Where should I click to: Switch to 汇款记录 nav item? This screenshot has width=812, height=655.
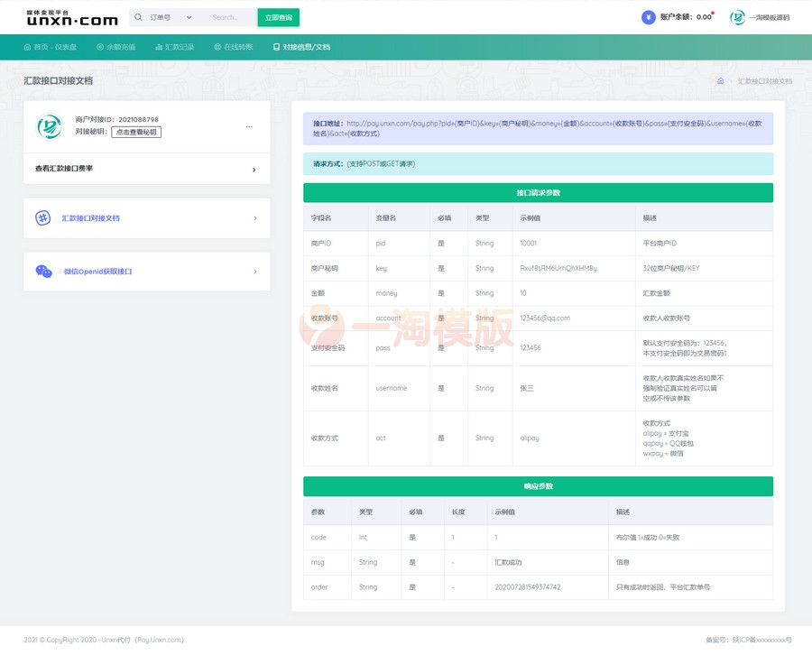pos(174,47)
